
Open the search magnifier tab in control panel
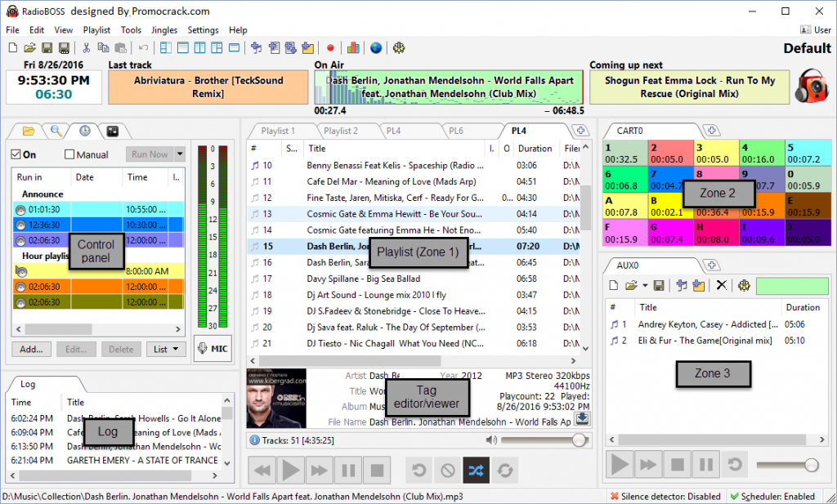point(56,130)
